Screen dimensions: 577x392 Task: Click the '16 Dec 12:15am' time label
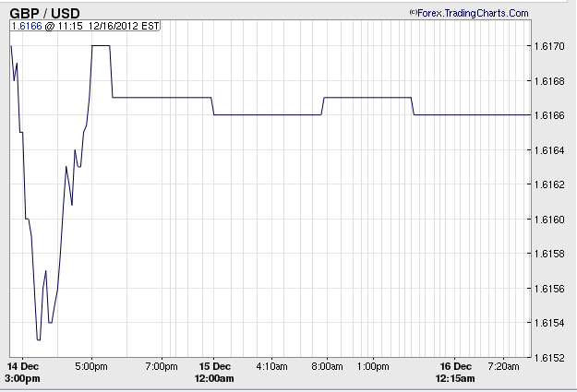455,372
